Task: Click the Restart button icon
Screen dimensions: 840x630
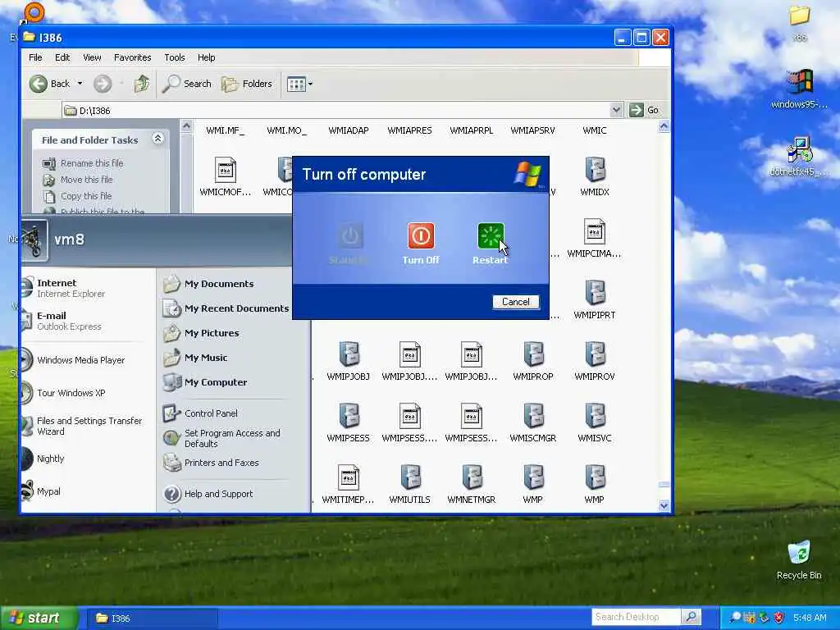Action: 491,236
